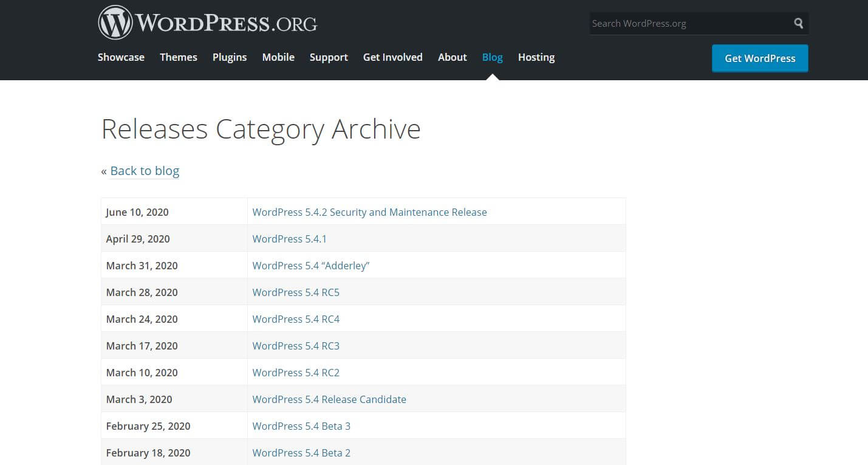Click the March 17, 2020 date cell
Image resolution: width=868 pixels, height=465 pixels.
pos(174,345)
